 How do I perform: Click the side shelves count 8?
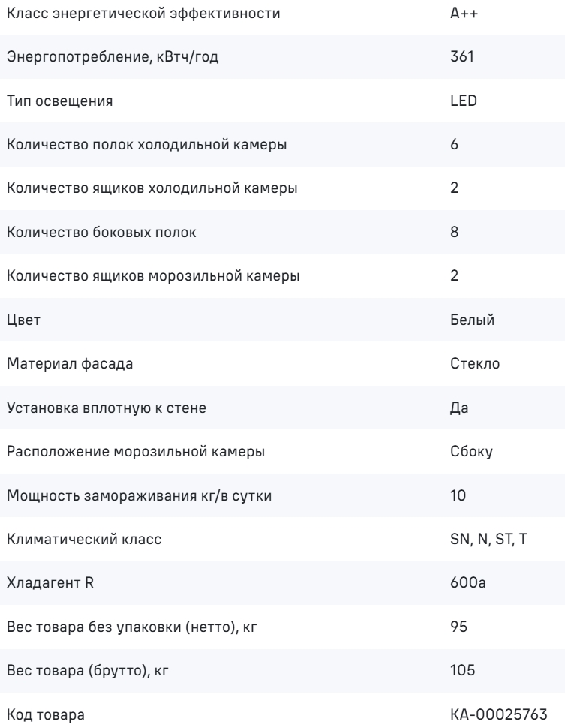tap(455, 232)
